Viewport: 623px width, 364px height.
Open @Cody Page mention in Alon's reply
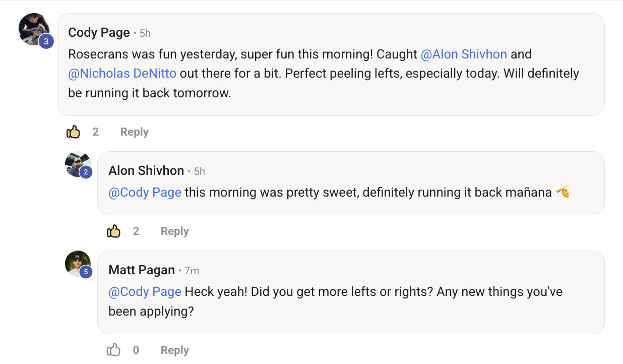pos(145,193)
